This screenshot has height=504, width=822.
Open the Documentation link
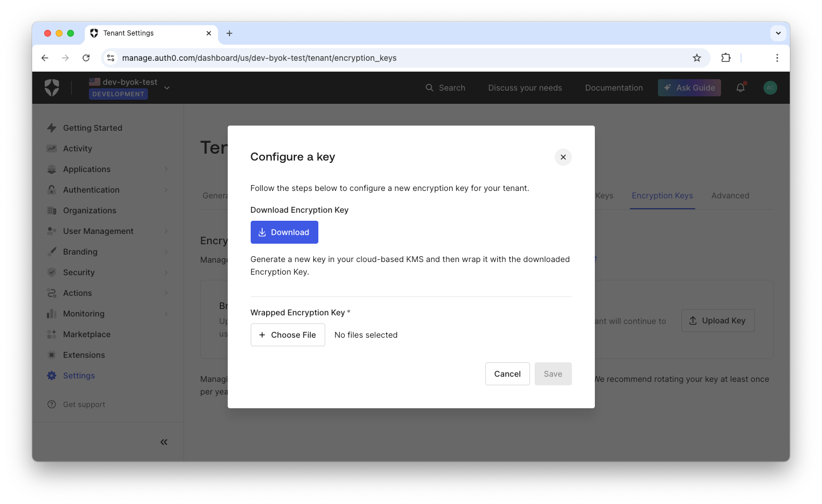pos(614,88)
